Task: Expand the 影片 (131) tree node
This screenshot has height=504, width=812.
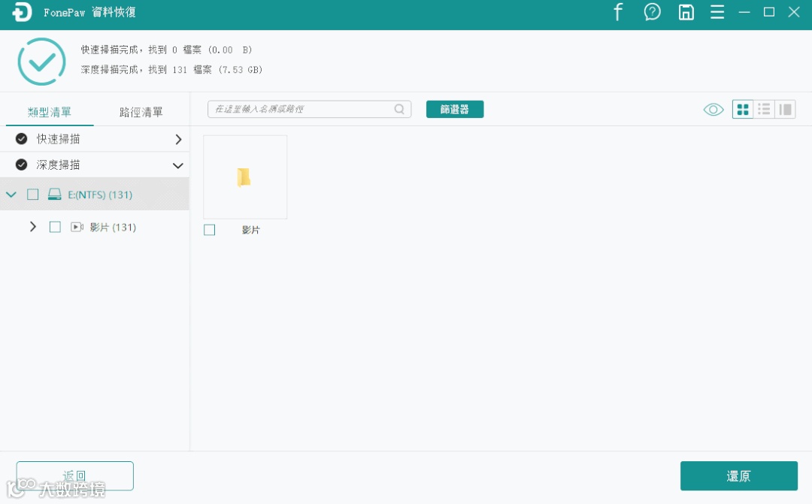Action: [32, 227]
